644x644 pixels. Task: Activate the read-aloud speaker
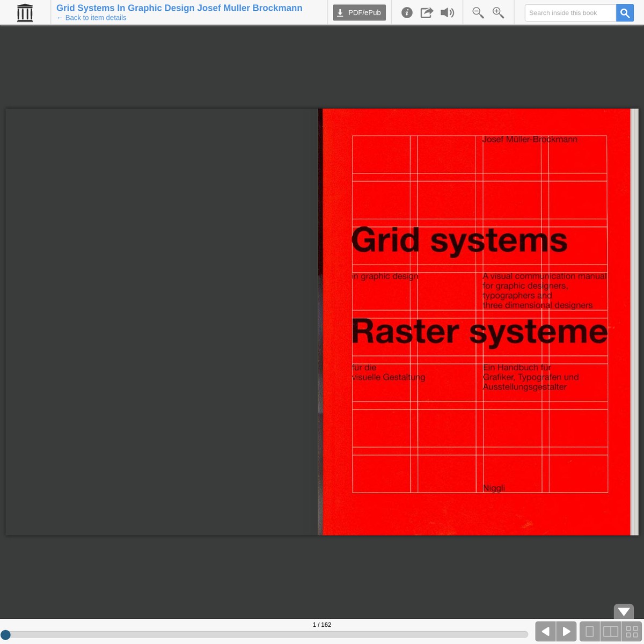[447, 12]
